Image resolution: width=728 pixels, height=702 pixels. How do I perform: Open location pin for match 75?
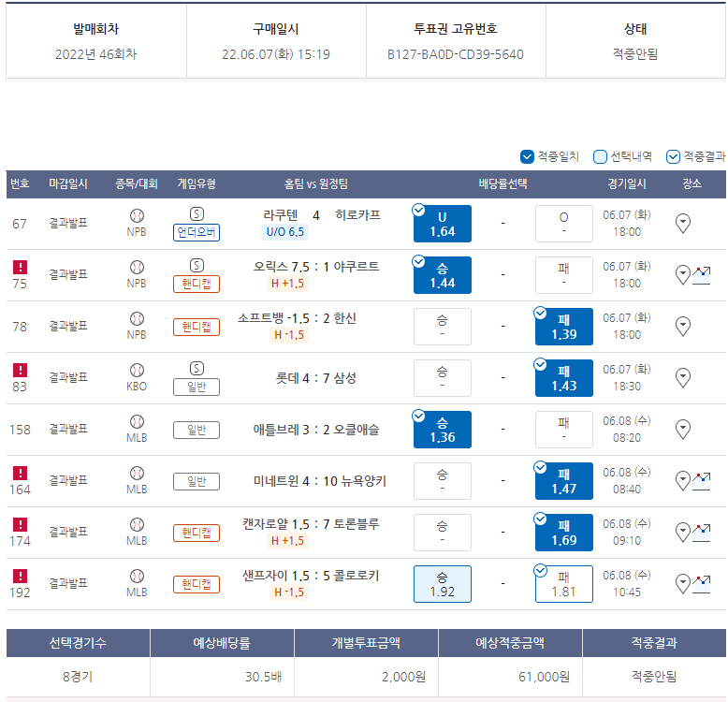(x=682, y=275)
